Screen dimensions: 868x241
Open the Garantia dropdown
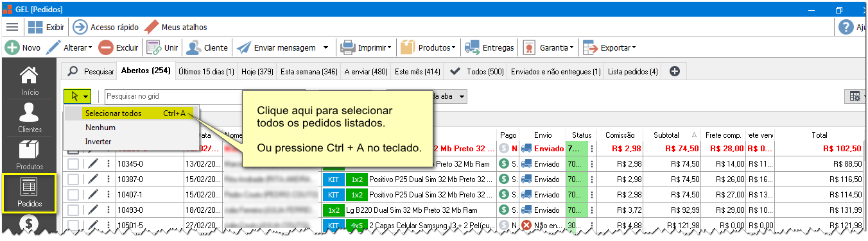pos(548,47)
